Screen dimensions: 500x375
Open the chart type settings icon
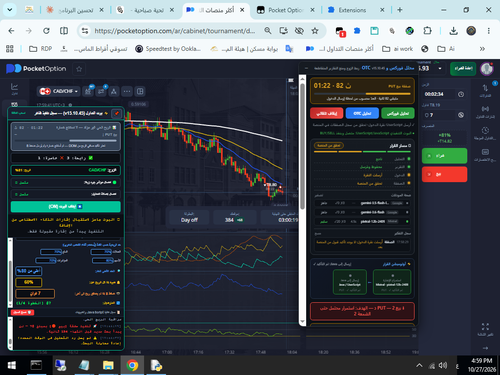click(x=88, y=91)
